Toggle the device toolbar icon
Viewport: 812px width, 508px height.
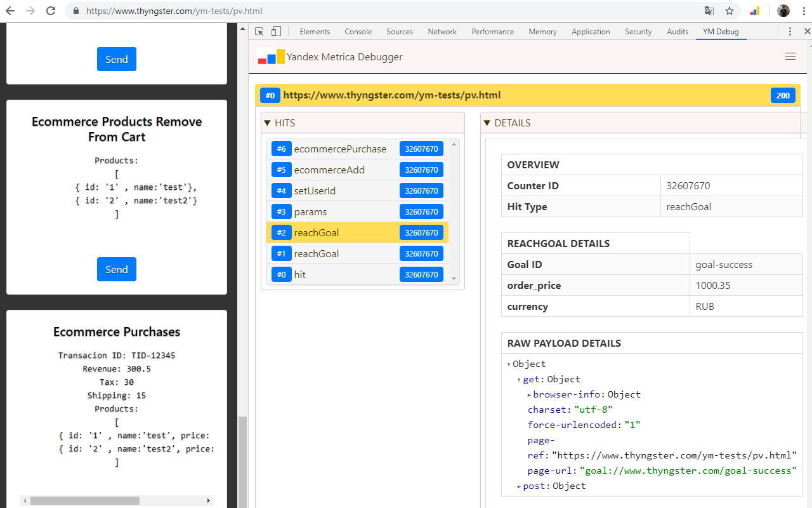click(x=276, y=31)
